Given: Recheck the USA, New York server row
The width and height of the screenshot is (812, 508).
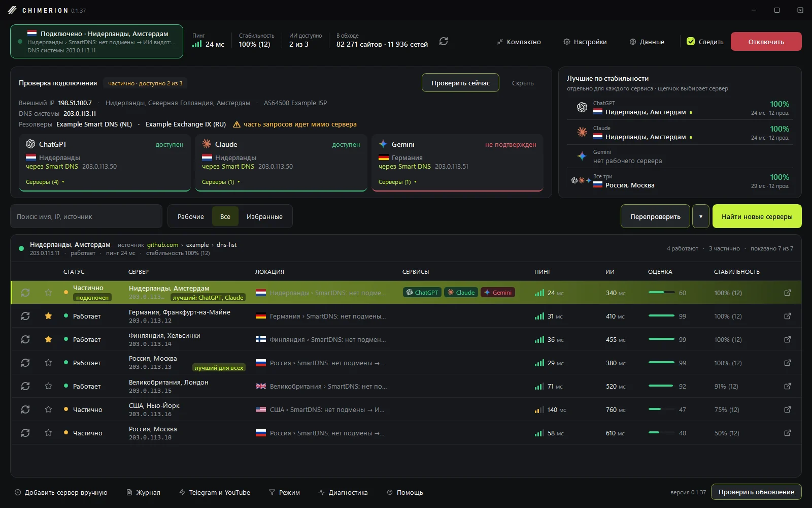Looking at the screenshot, I should (x=25, y=409).
